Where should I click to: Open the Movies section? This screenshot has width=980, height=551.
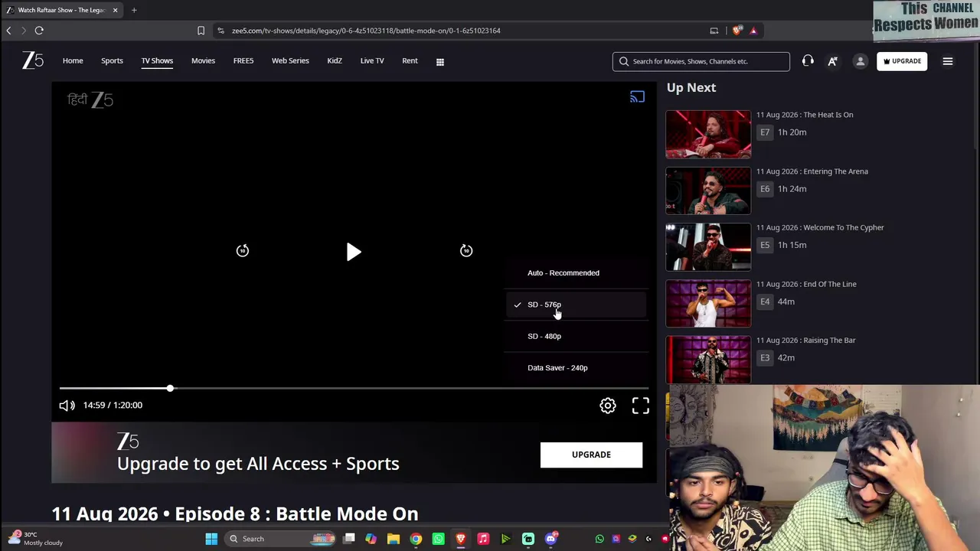[203, 61]
